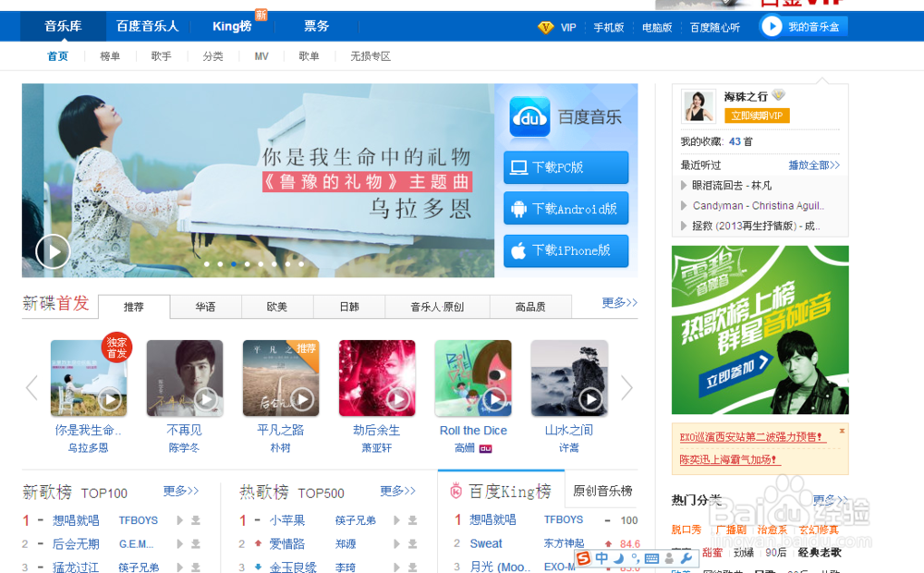The width and height of the screenshot is (924, 573).
Task: Toggle half-width moon icon on IME bar
Action: click(x=618, y=557)
